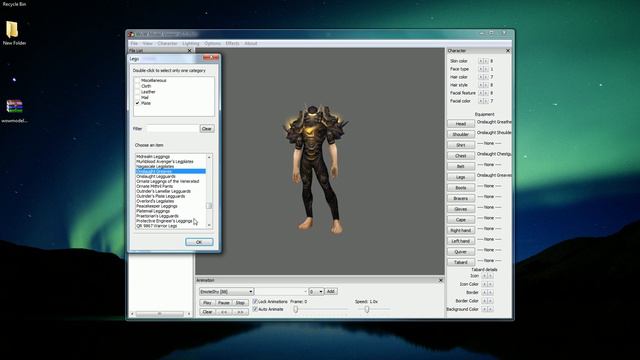Close the File List panel
Screen dimensions: 640x360
(189, 51)
